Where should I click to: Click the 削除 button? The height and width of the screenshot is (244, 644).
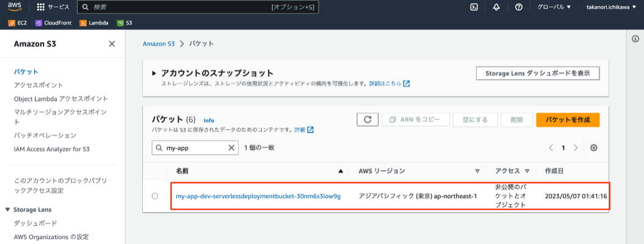(516, 120)
